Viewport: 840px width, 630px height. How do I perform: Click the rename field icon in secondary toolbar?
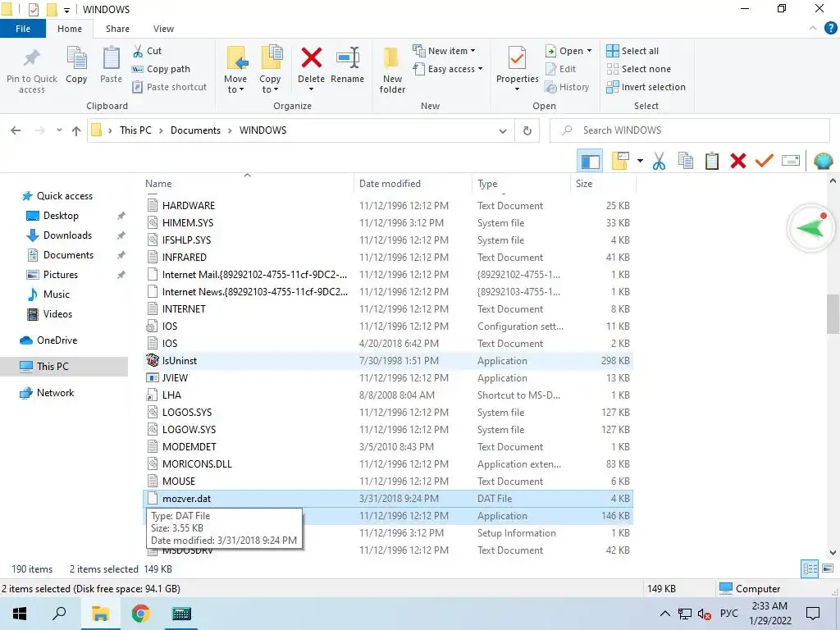791,161
